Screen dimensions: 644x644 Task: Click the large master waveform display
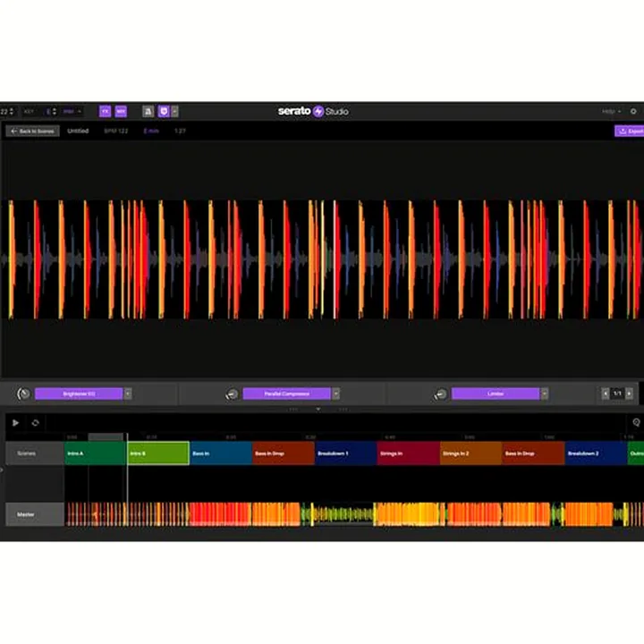pyautogui.click(x=322, y=259)
